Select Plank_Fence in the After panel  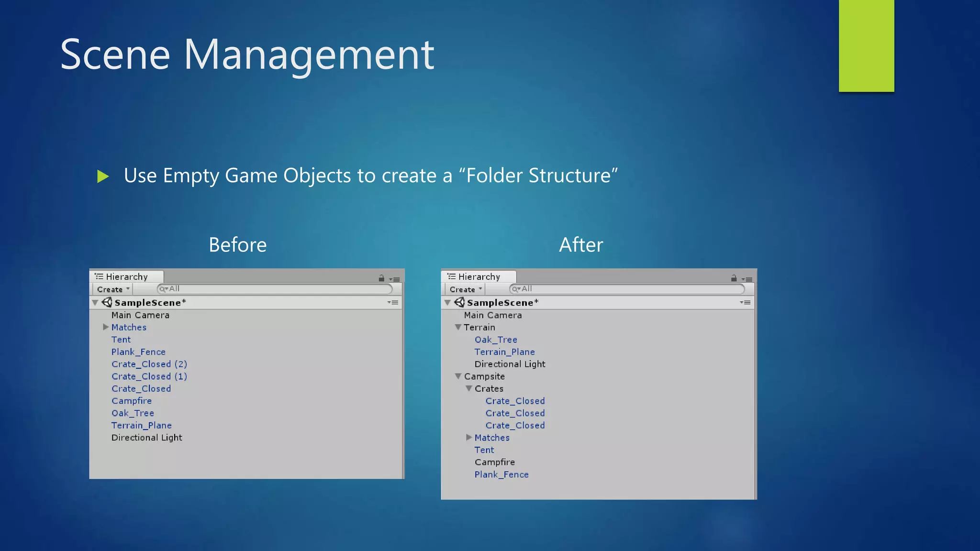(x=501, y=474)
